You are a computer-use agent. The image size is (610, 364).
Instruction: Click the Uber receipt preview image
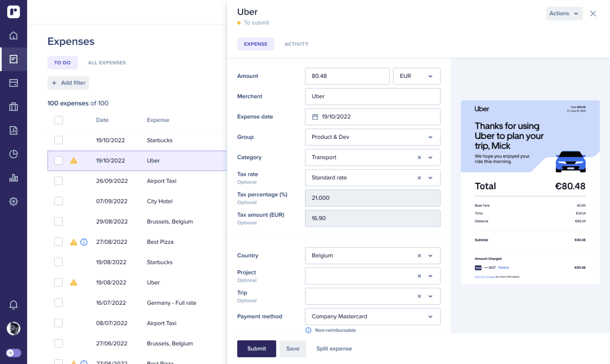(x=530, y=192)
